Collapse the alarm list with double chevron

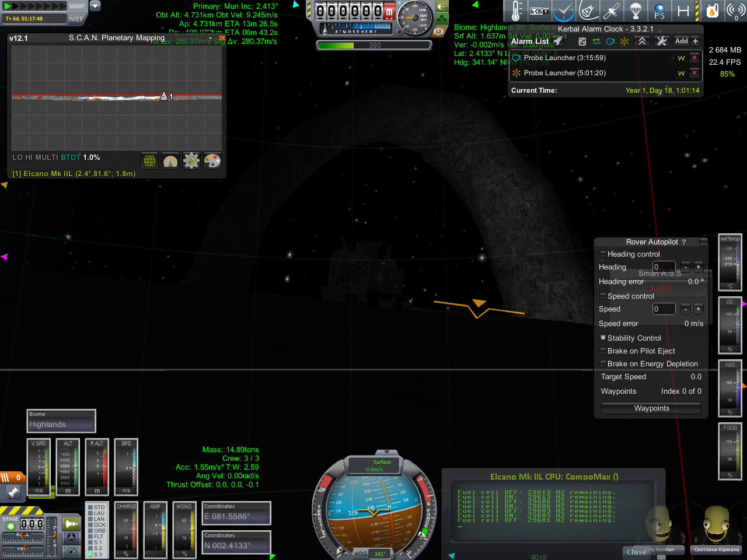tap(641, 41)
